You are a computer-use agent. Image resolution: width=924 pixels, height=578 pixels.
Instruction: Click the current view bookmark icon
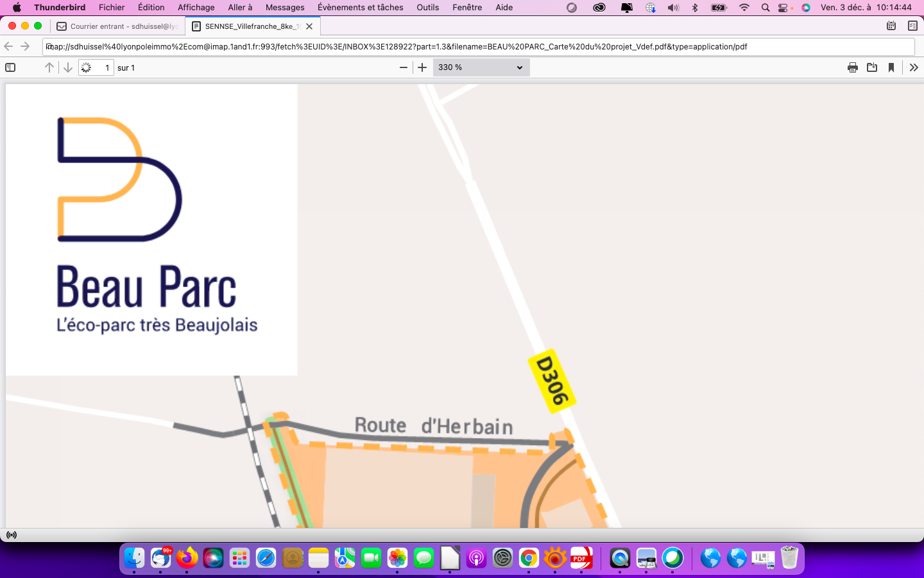coord(891,67)
